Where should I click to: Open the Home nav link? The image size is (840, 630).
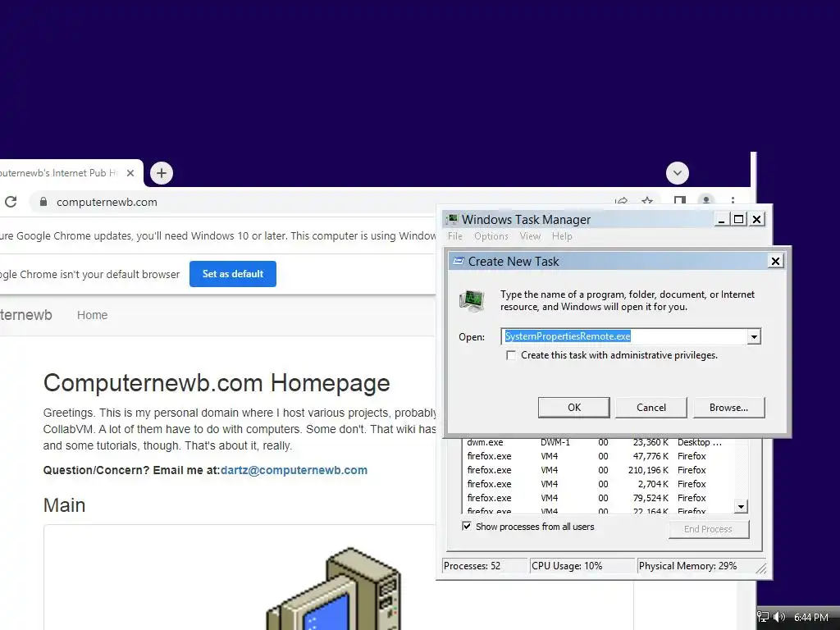tap(92, 315)
